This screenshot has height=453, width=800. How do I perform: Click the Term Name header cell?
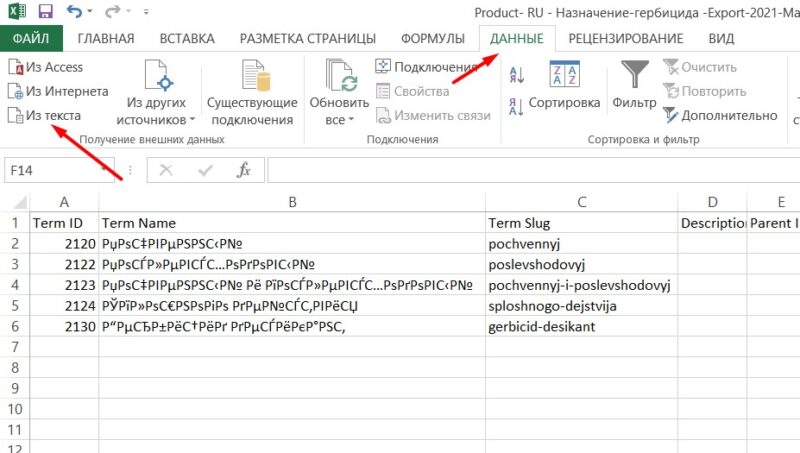pyautogui.click(x=292, y=223)
